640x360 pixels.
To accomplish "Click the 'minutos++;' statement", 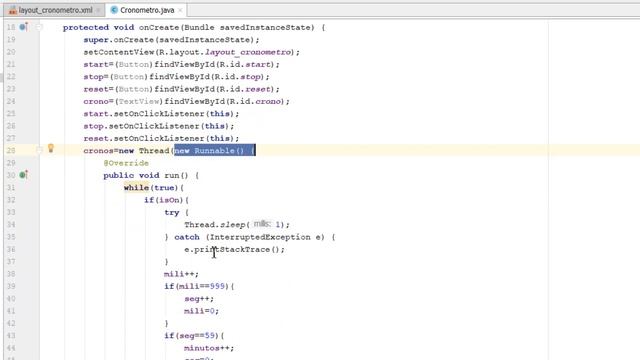I will pyautogui.click(x=209, y=348).
